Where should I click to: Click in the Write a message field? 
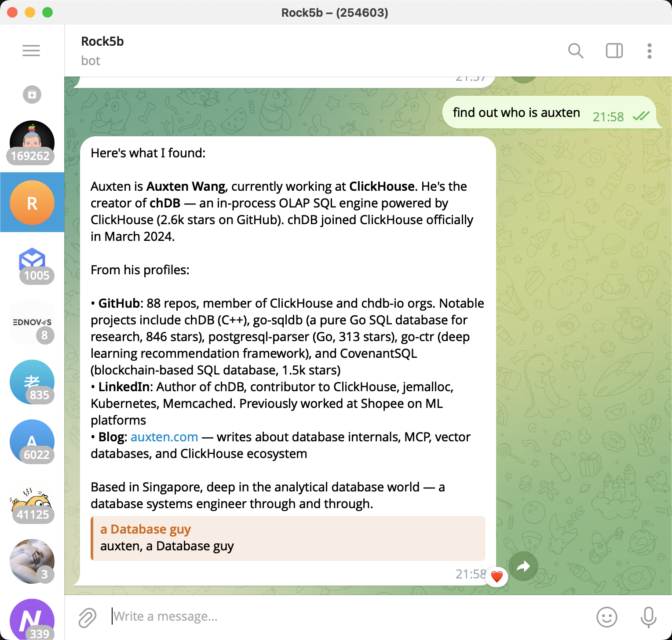point(264,616)
